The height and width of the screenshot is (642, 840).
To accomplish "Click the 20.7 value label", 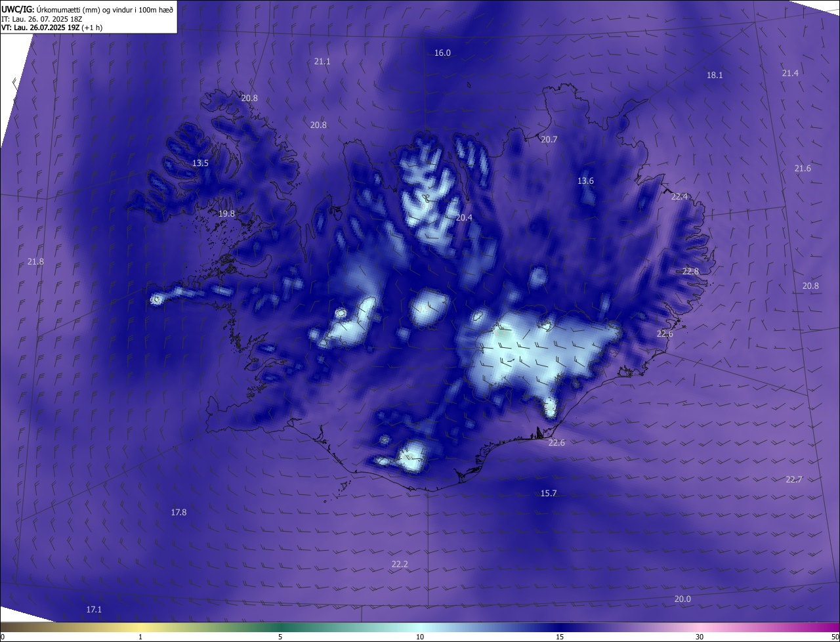I will [549, 139].
